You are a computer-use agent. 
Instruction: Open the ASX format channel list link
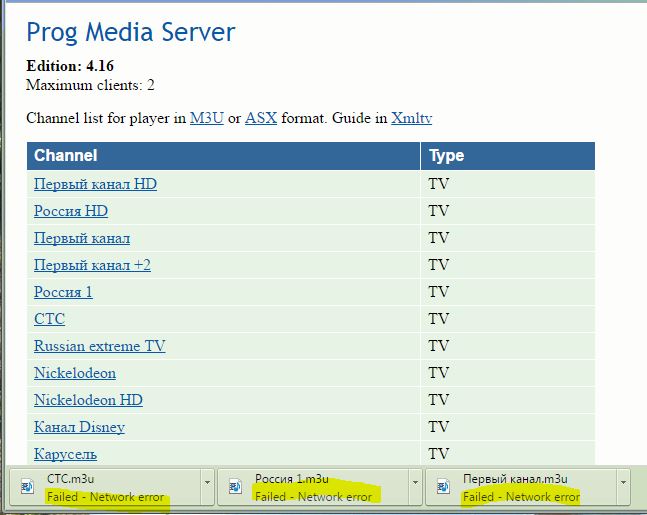coord(260,118)
